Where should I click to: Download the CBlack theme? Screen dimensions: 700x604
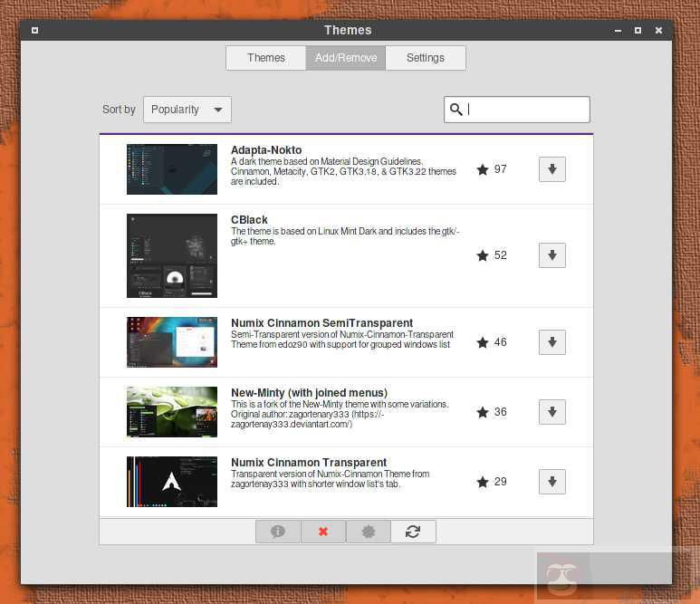point(551,255)
